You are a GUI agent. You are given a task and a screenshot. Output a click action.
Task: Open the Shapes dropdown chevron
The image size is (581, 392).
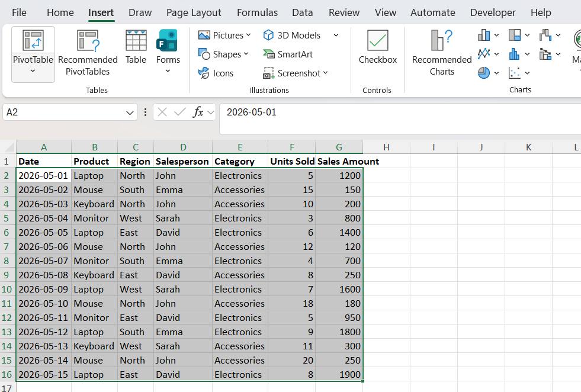pyautogui.click(x=246, y=54)
